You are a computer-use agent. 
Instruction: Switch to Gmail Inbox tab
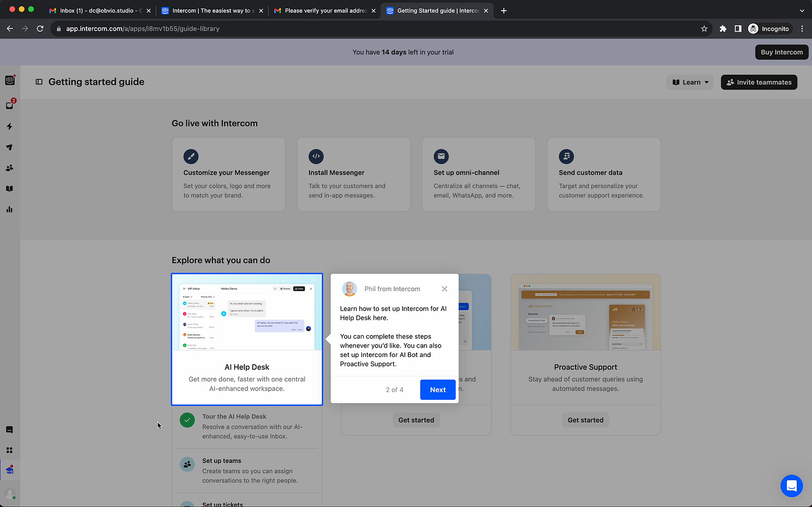(99, 11)
